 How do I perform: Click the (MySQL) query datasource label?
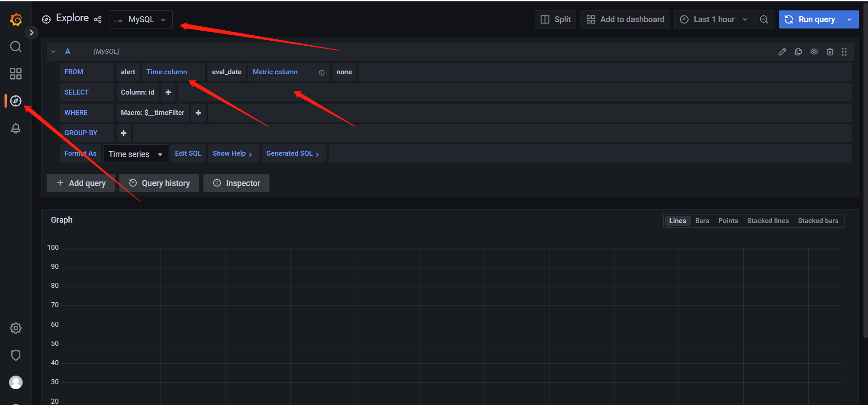(106, 52)
